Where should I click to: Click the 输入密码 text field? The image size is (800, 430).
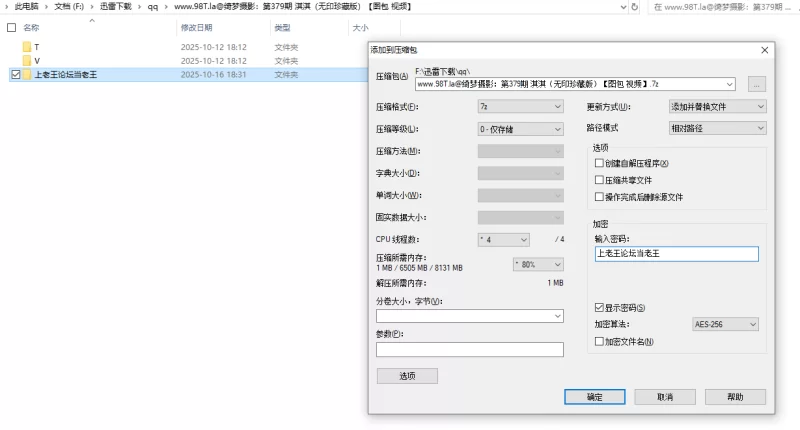coord(677,254)
